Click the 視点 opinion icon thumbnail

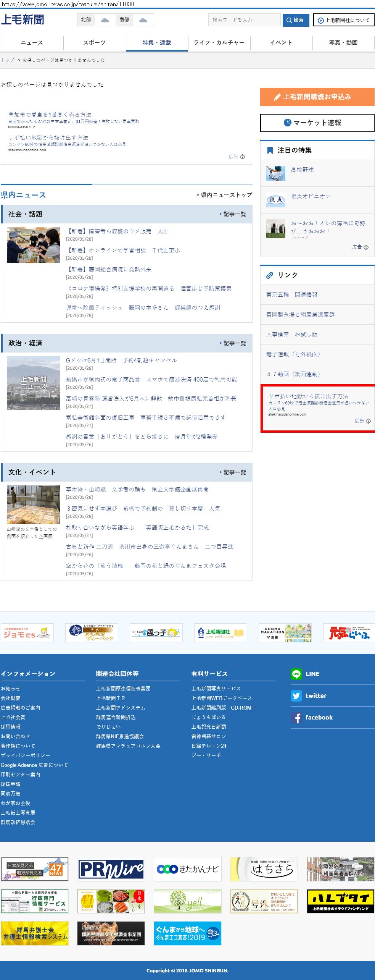(x=275, y=200)
